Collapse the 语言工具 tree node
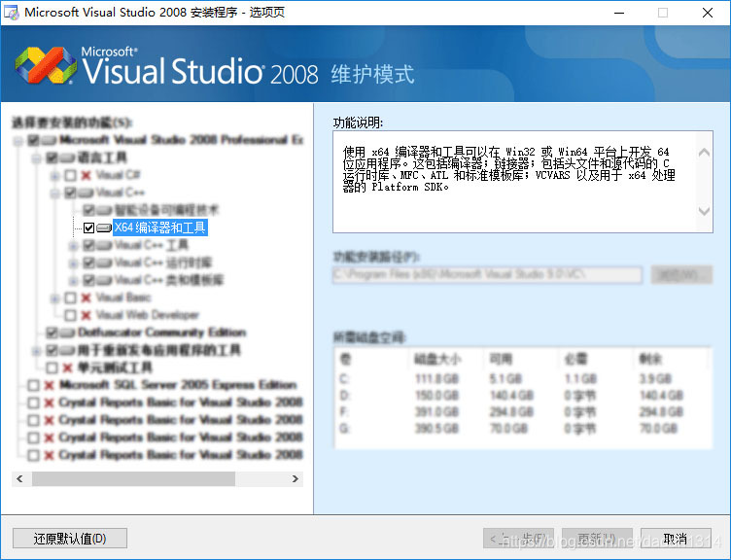Viewport: 731px width, 560px height. [36, 158]
